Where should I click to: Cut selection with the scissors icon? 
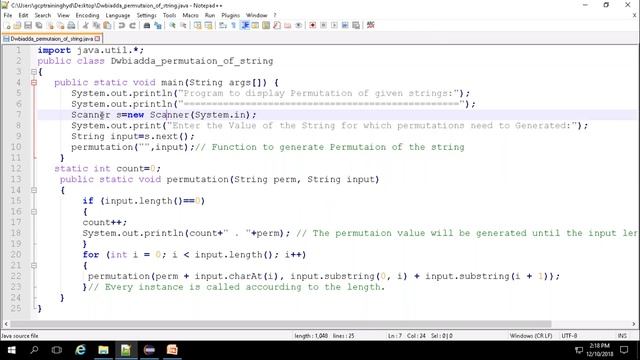(x=85, y=25)
